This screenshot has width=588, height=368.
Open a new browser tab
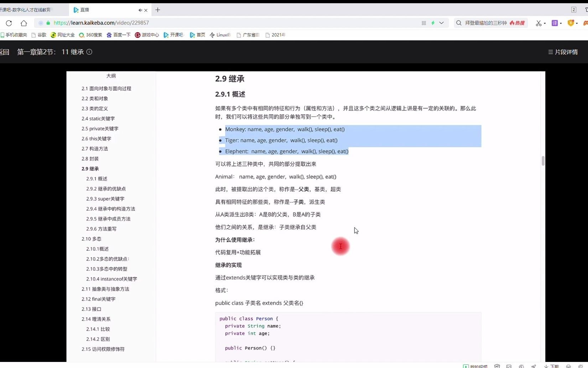(x=157, y=10)
